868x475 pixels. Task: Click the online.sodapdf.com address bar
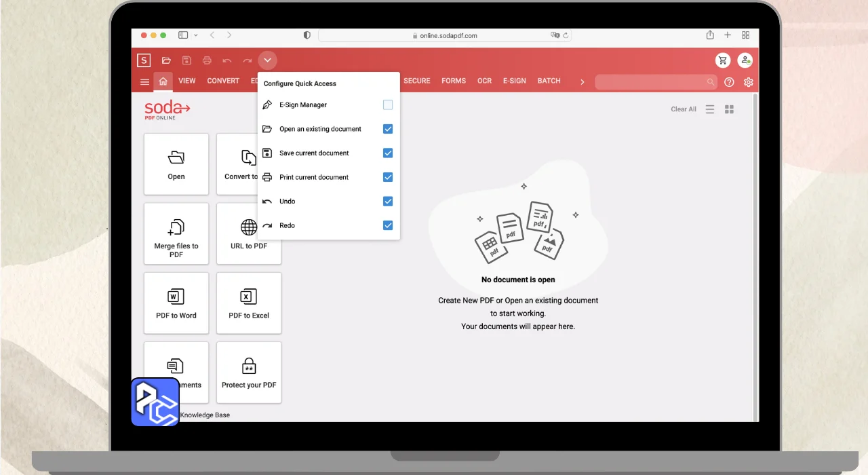[x=444, y=35]
